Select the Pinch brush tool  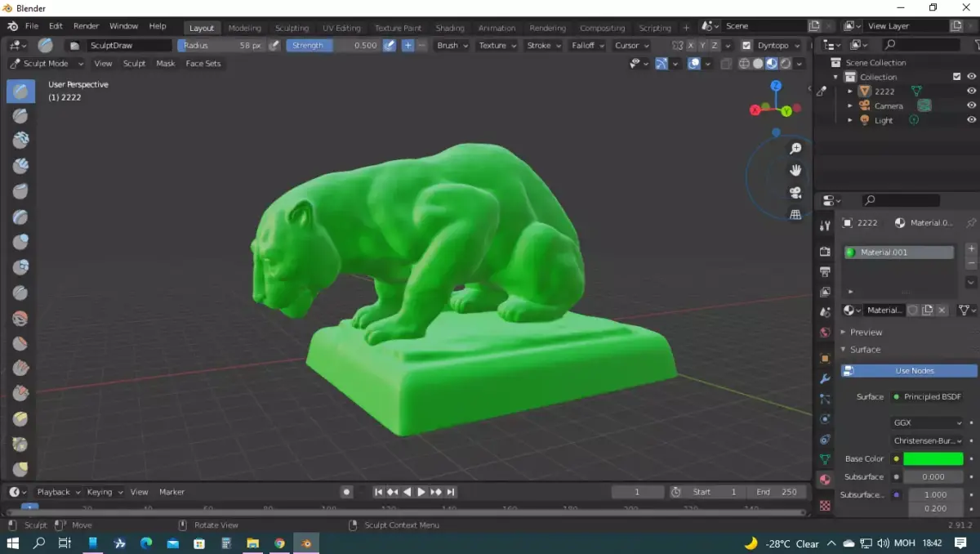(x=20, y=445)
